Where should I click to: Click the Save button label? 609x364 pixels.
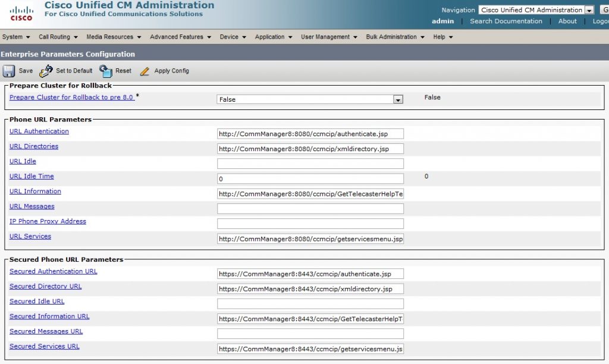pyautogui.click(x=26, y=71)
